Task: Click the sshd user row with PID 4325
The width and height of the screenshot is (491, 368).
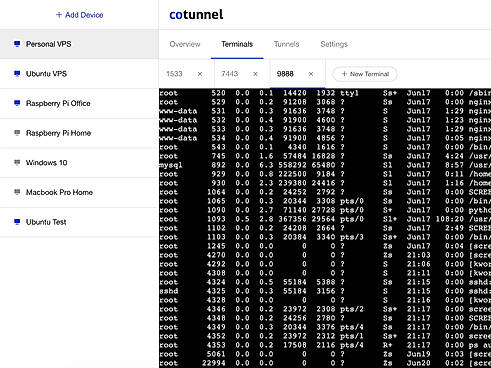Action: tap(325, 291)
